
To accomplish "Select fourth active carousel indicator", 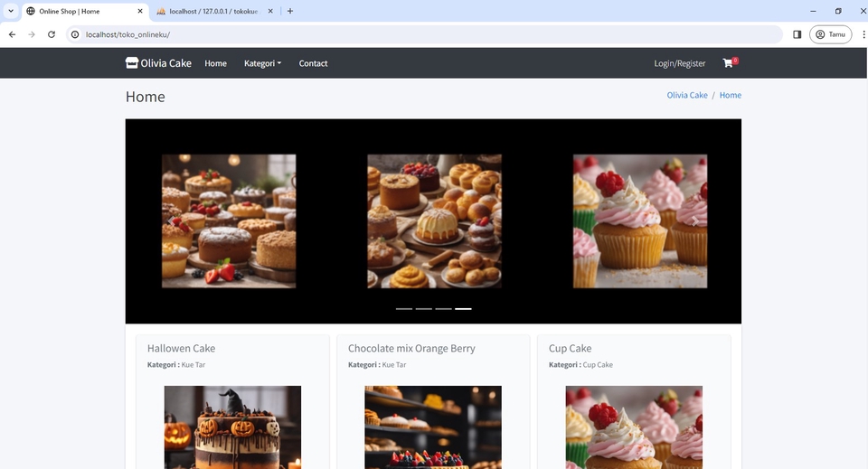I will 463,309.
